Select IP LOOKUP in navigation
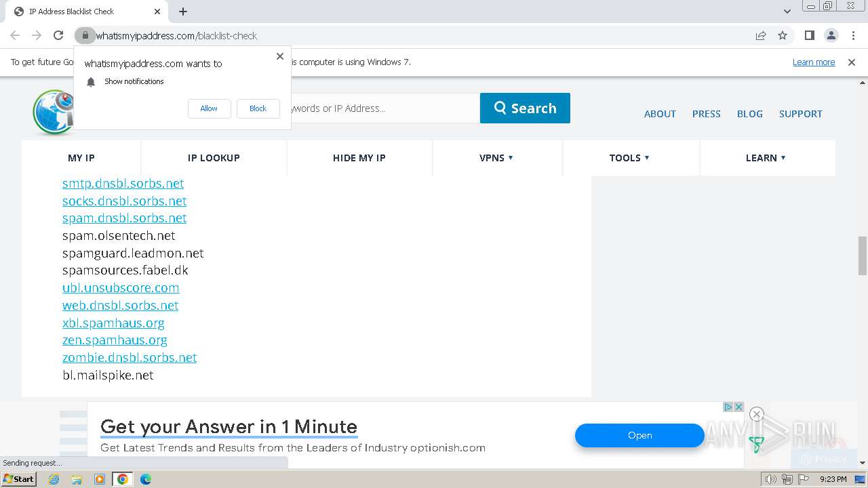This screenshot has width=868, height=488. click(214, 158)
